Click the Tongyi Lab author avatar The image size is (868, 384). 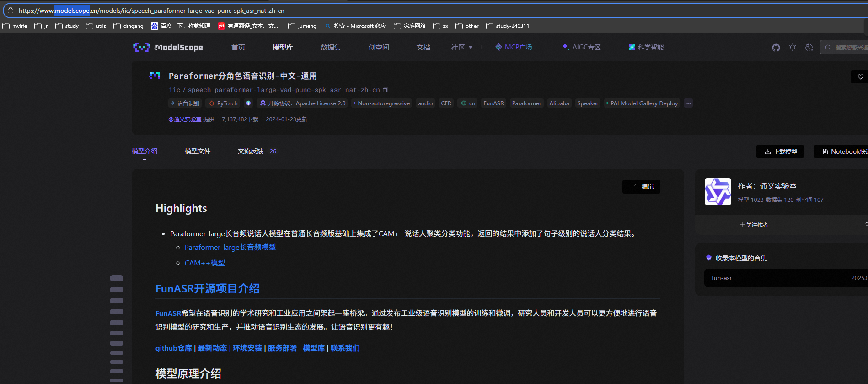click(718, 192)
